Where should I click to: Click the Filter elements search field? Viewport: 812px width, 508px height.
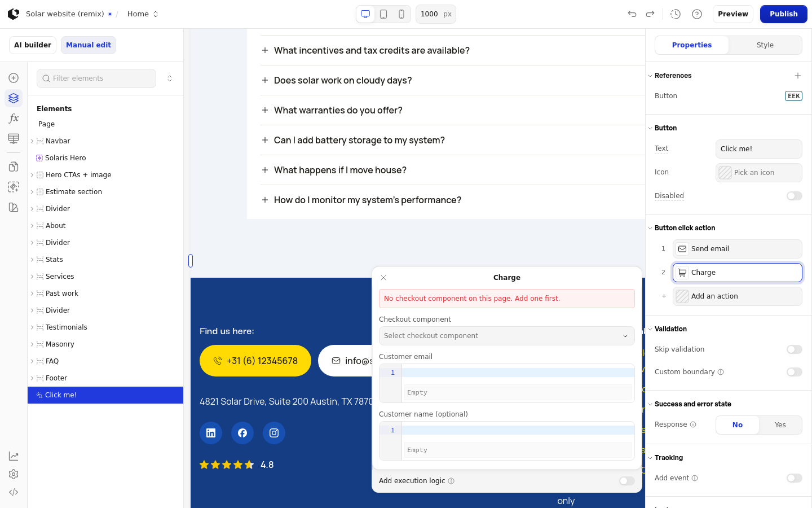[x=96, y=78]
